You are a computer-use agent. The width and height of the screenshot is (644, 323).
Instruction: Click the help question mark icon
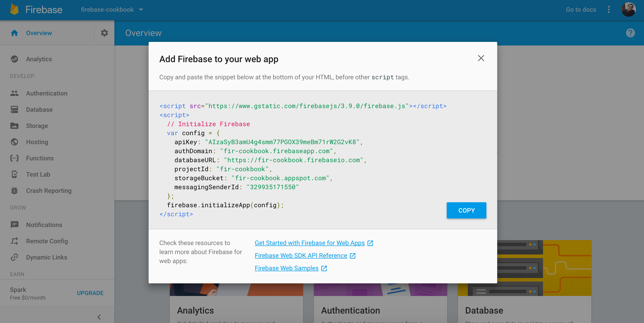click(x=630, y=33)
